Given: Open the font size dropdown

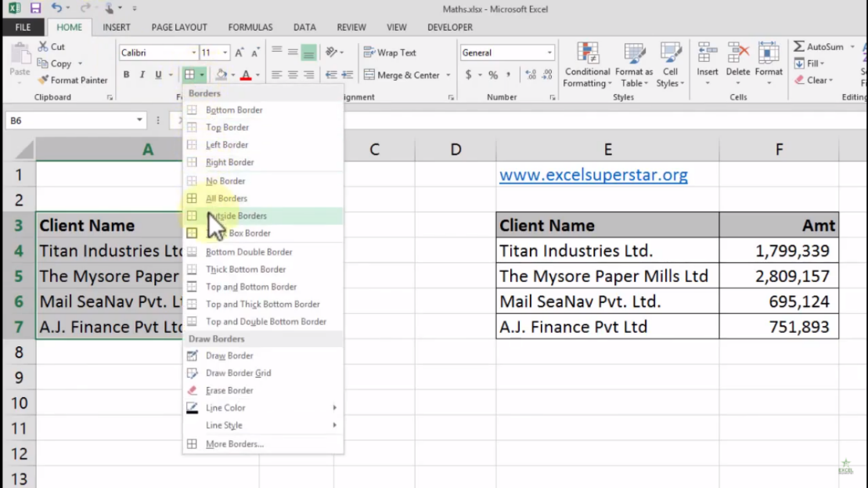Looking at the screenshot, I should tap(225, 52).
